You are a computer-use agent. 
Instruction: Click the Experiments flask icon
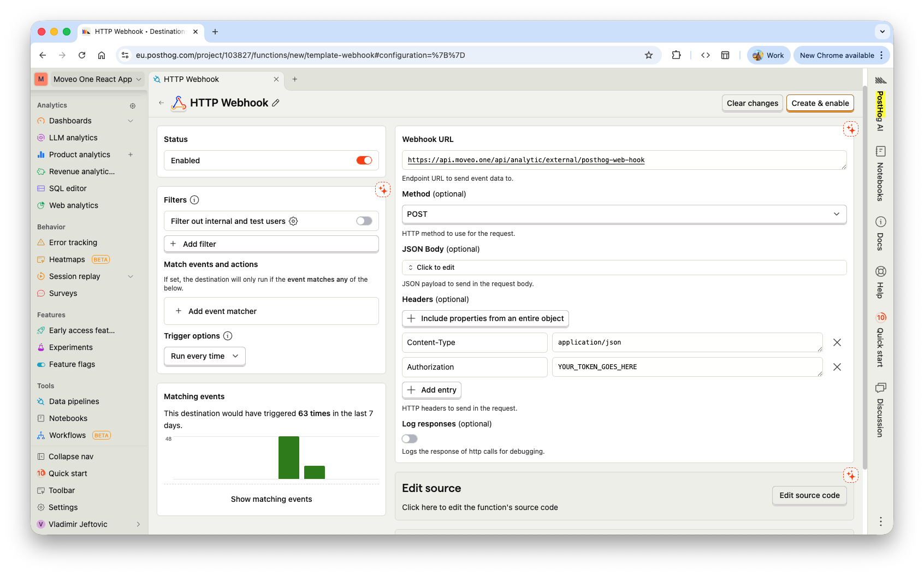41,347
